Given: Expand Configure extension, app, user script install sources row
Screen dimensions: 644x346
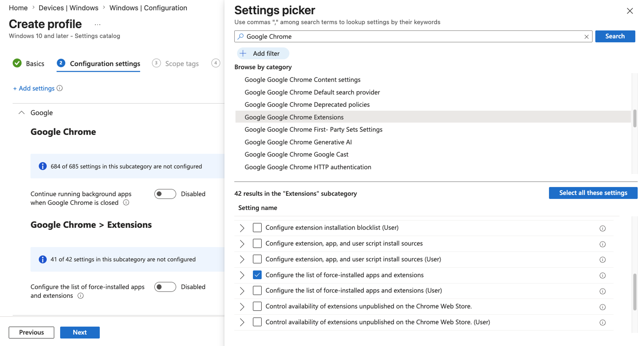Looking at the screenshot, I should [x=242, y=244].
